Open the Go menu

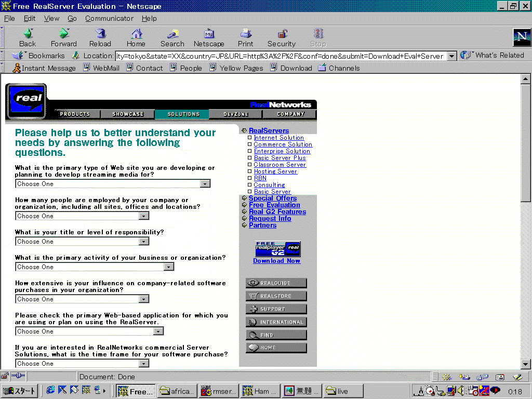pyautogui.click(x=72, y=19)
